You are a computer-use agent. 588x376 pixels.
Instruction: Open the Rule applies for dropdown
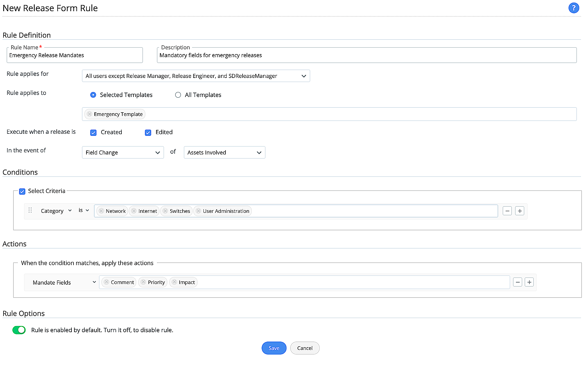tap(196, 76)
